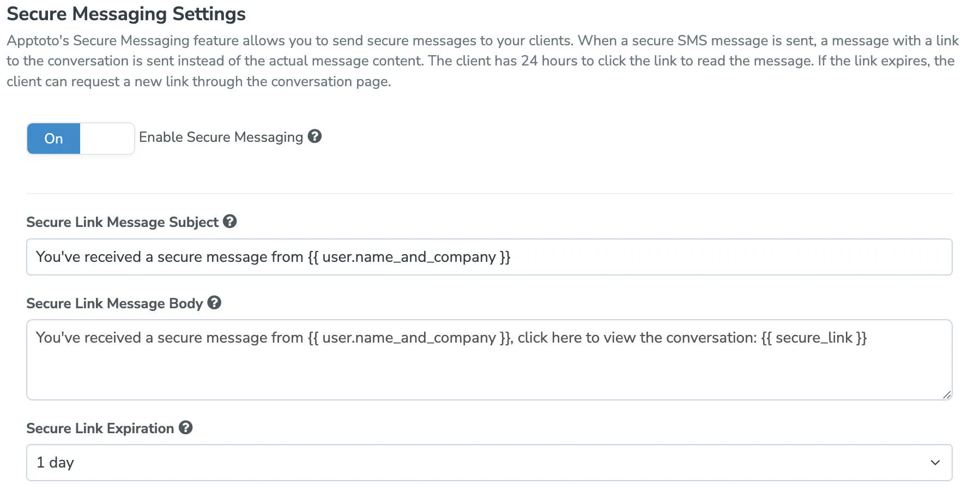
Task: Click the chevron on the 1 day selector
Action: click(935, 462)
